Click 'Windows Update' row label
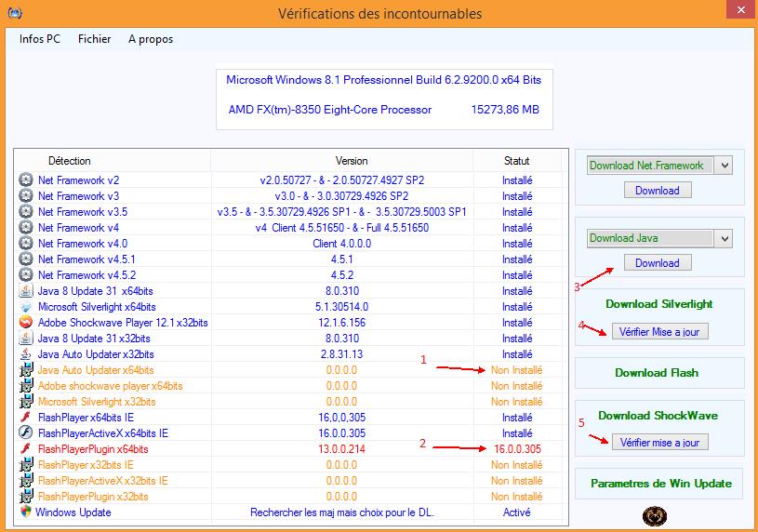Screen dimensions: 758x532 coord(73,512)
